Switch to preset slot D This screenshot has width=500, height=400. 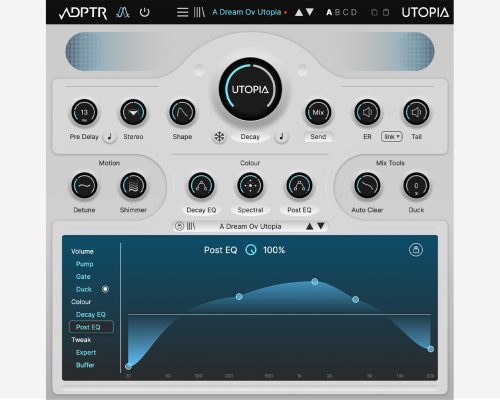pos(354,12)
